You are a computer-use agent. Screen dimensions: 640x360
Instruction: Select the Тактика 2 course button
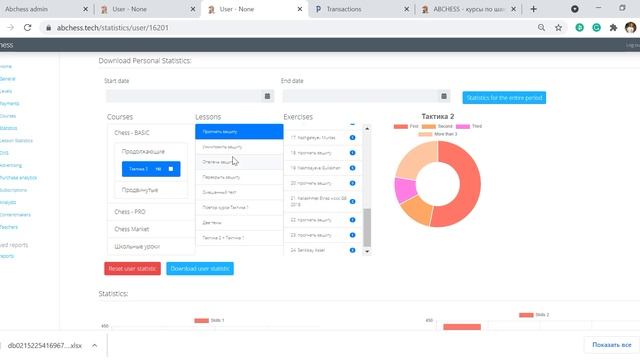(151, 169)
